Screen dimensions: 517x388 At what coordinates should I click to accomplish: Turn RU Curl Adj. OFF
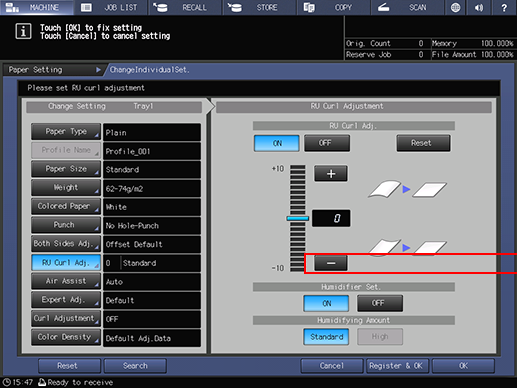pos(327,143)
